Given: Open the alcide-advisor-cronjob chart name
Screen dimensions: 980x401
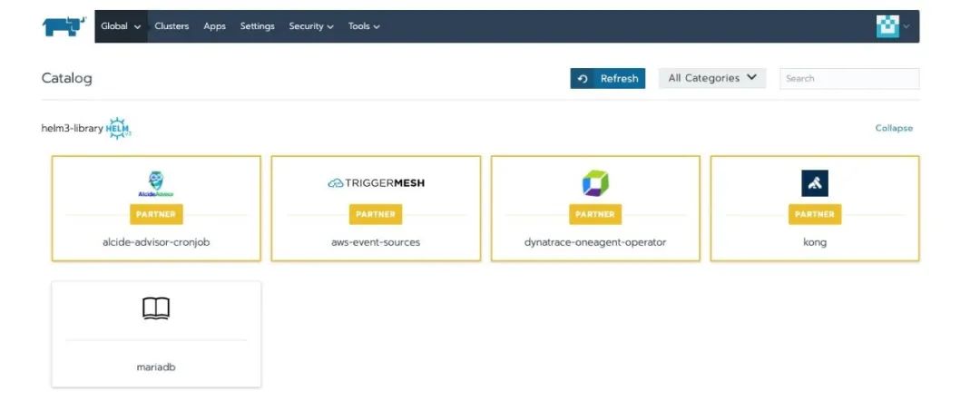Looking at the screenshot, I should click(x=156, y=242).
